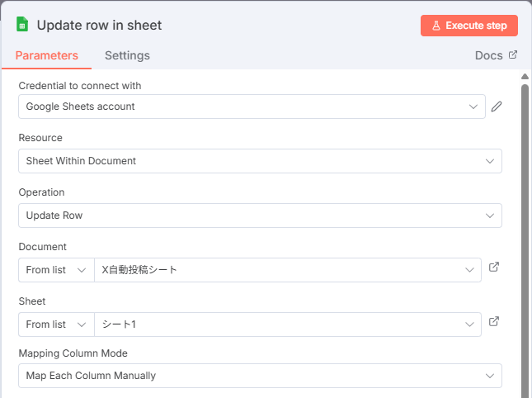Click the Update row in sheet title

pyautogui.click(x=99, y=25)
